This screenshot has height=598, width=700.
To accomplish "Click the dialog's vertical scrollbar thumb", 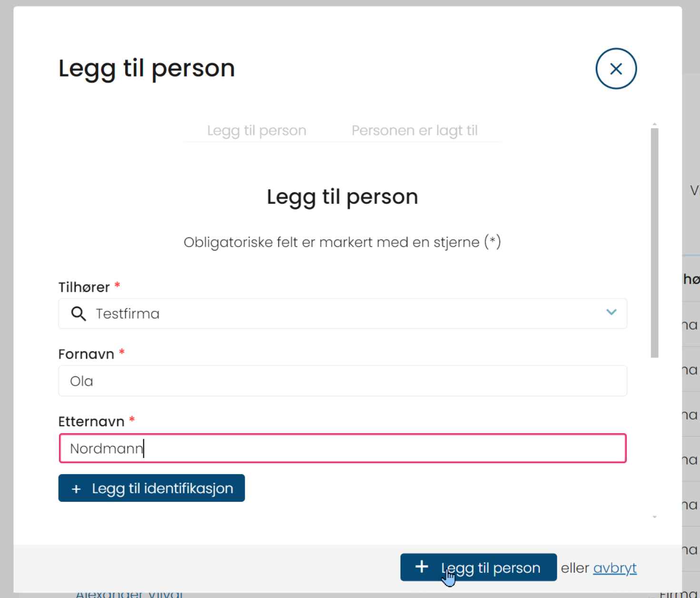I will 655,243.
